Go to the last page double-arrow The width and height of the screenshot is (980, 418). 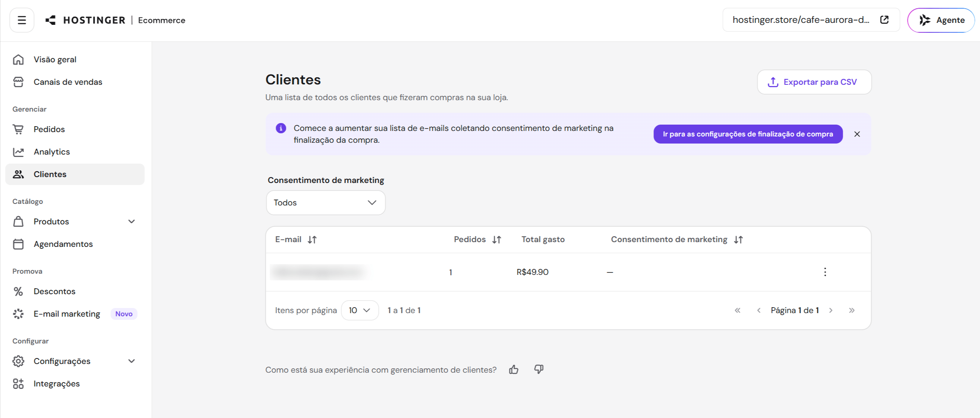[x=852, y=310]
